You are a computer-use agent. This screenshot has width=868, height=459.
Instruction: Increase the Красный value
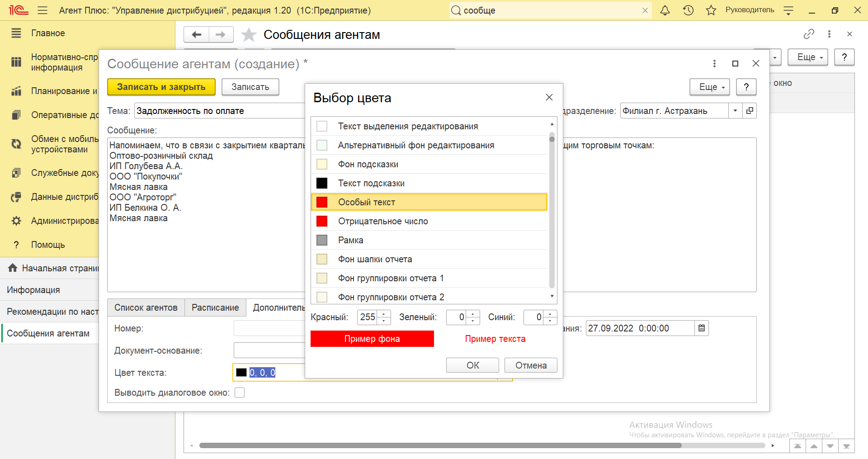384,313
